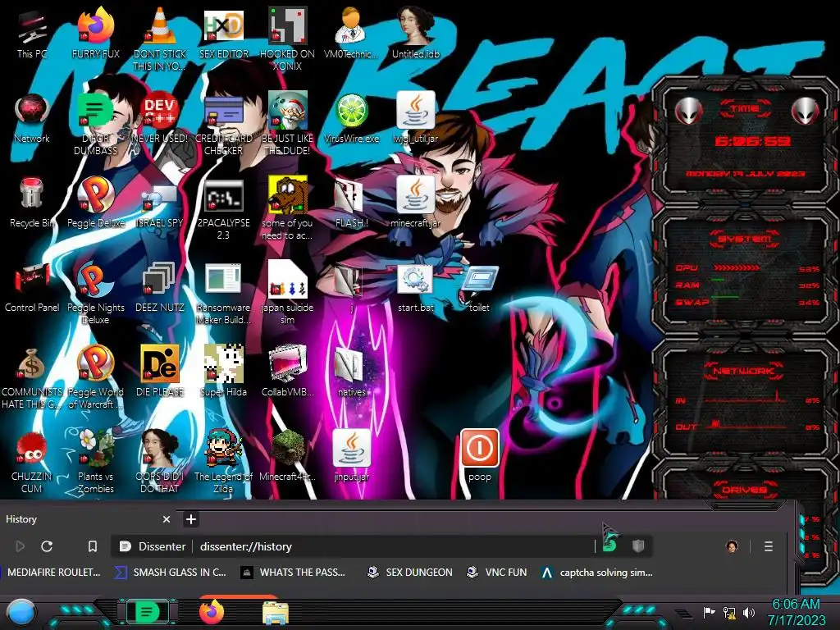This screenshot has width=840, height=630.
Task: Open the CollabVMB monitor icon
Action: (287, 372)
